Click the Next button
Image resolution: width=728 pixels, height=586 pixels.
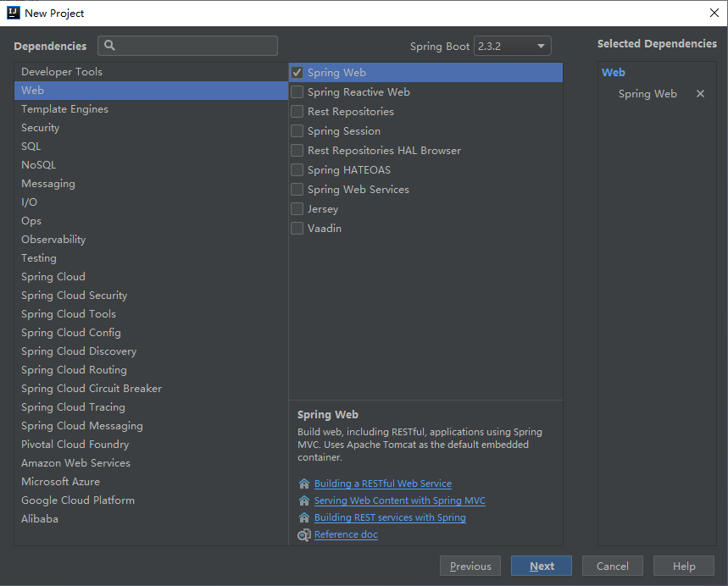[542, 566]
